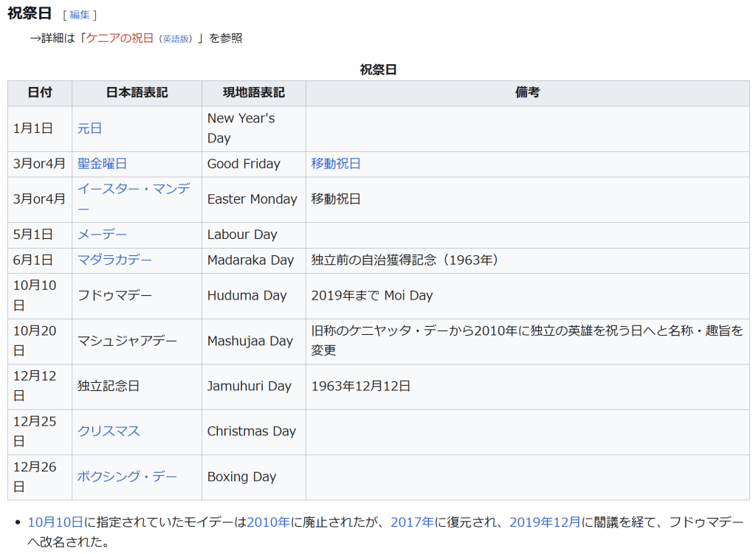Open the 2017年 link below the table
This screenshot has height=554, width=756.
coord(412,522)
